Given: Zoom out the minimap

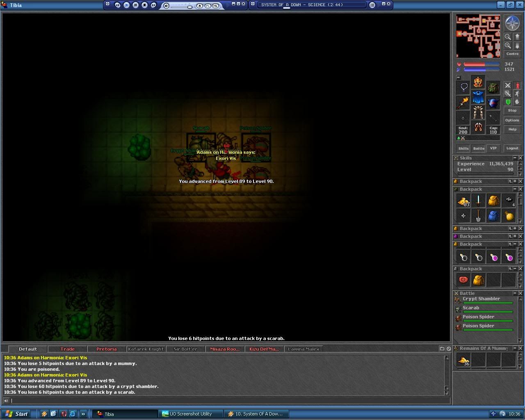Looking at the screenshot, I should [x=508, y=37].
